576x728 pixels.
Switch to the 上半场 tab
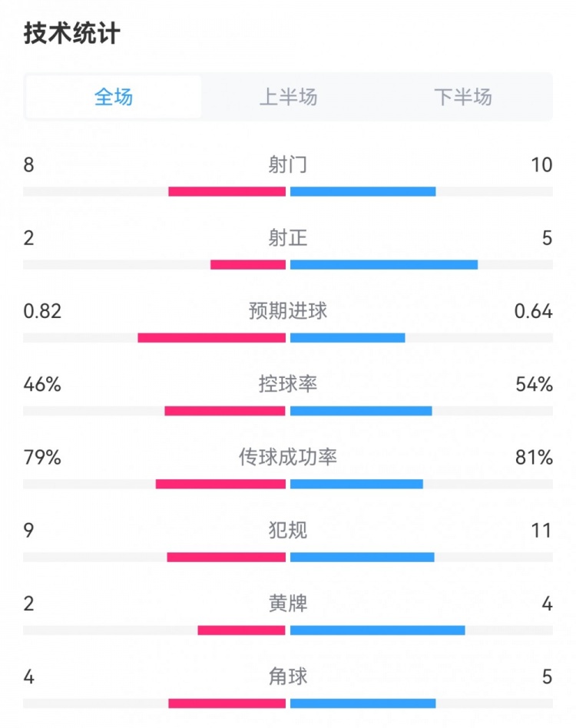tap(288, 97)
